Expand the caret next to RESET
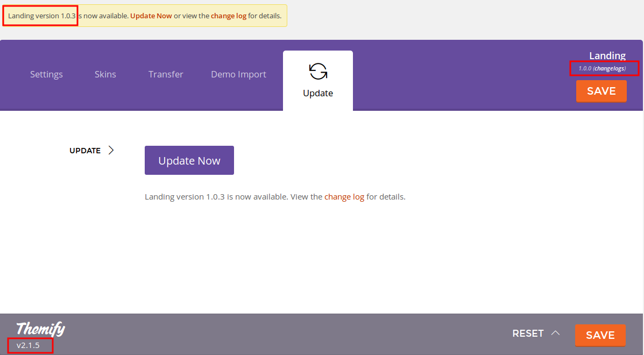The image size is (644, 355). point(556,333)
